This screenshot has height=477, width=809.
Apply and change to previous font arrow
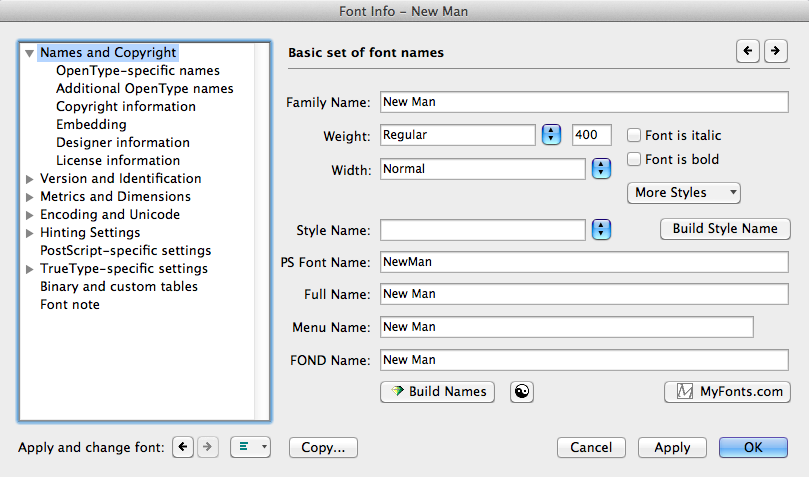point(182,448)
